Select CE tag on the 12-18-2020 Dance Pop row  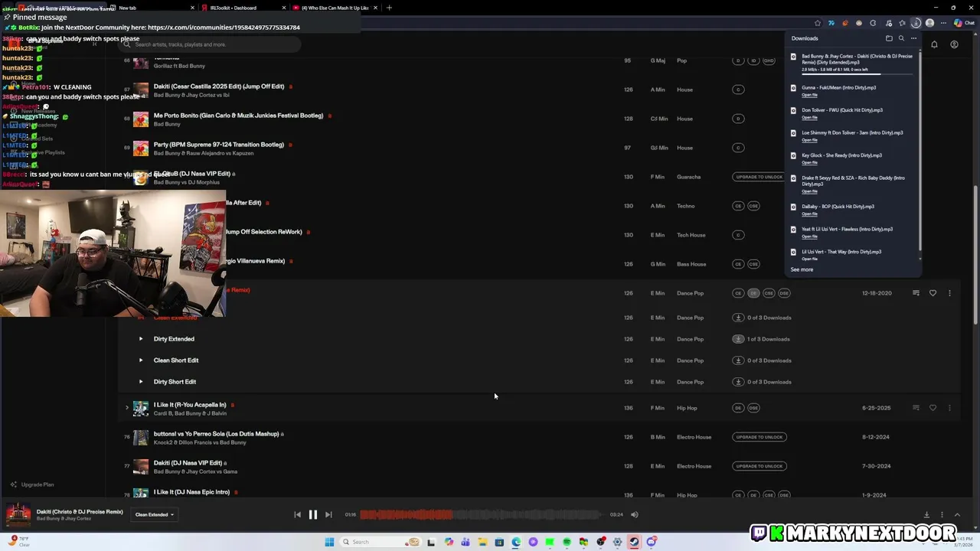click(738, 293)
